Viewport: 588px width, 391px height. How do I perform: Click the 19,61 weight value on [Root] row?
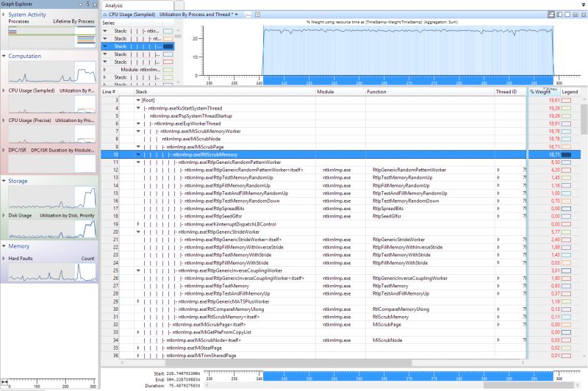coord(554,100)
